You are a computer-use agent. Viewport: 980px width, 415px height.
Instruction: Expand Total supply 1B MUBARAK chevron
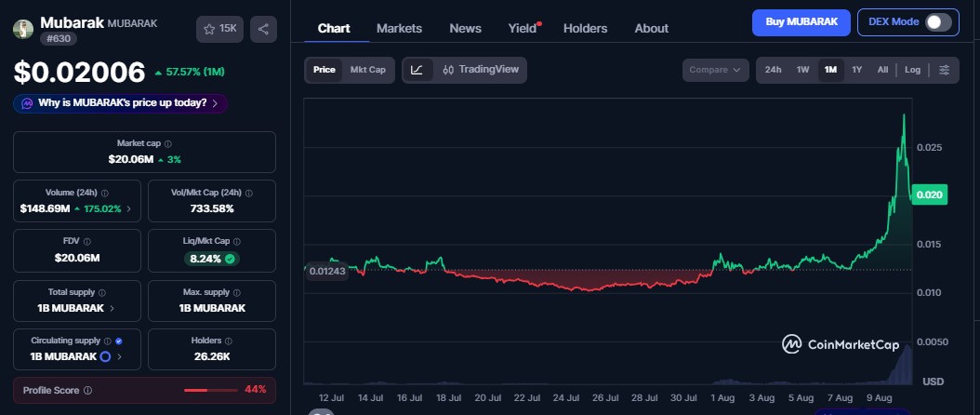(x=112, y=308)
